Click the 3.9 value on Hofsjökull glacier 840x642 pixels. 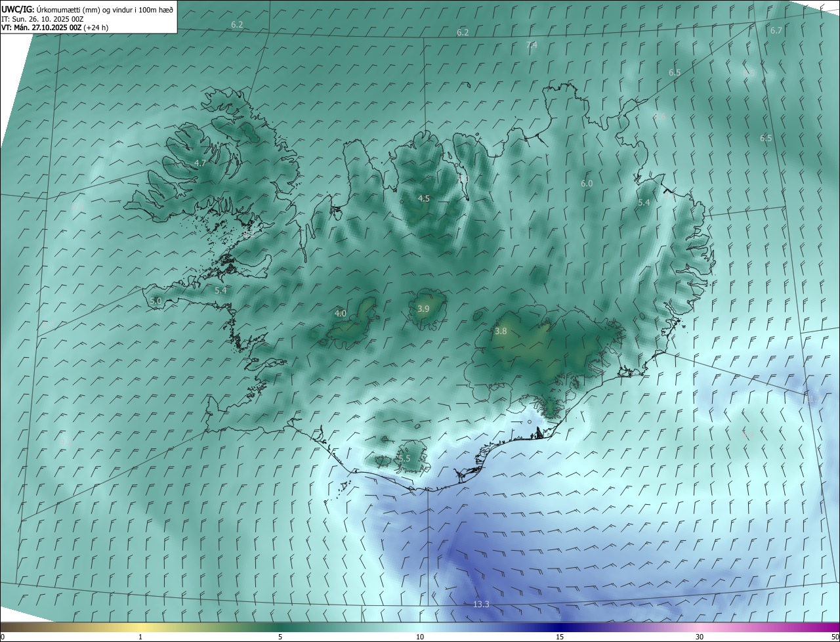[423, 309]
